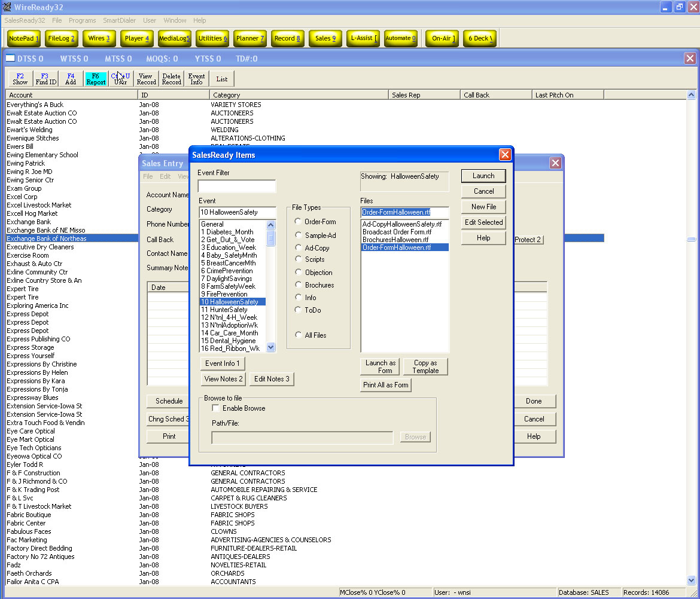Click the Category column header

point(299,95)
